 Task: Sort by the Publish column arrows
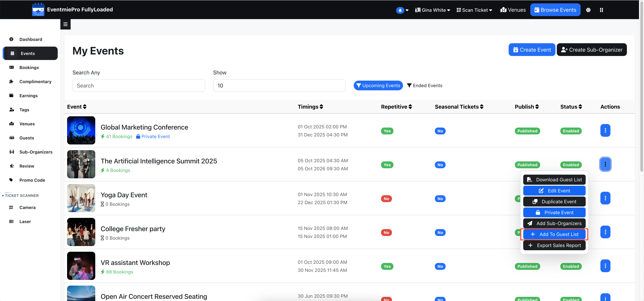(537, 107)
